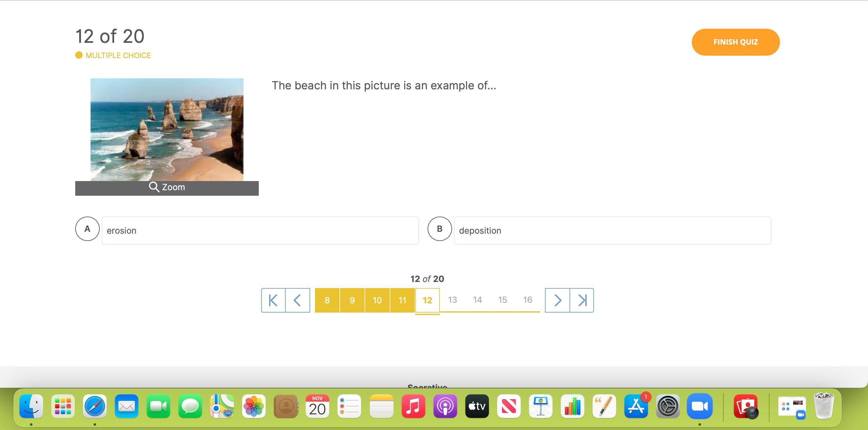Go to question 16
This screenshot has width=868, height=430.
coord(527,300)
